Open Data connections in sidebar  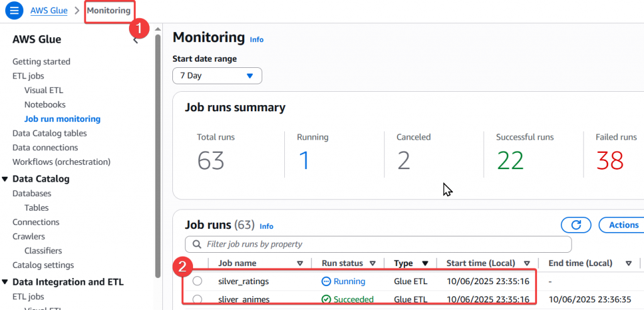(45, 147)
